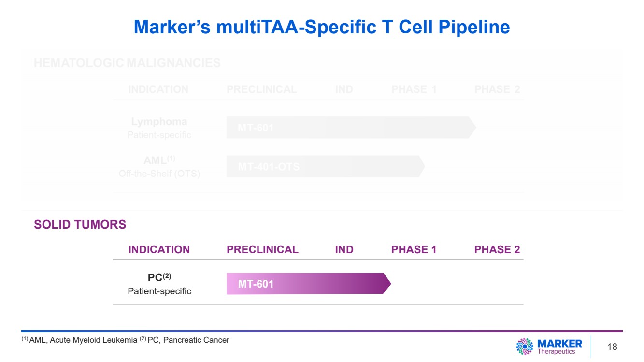
Task: Select the faded AML(1) indication label
Action: [x=159, y=160]
